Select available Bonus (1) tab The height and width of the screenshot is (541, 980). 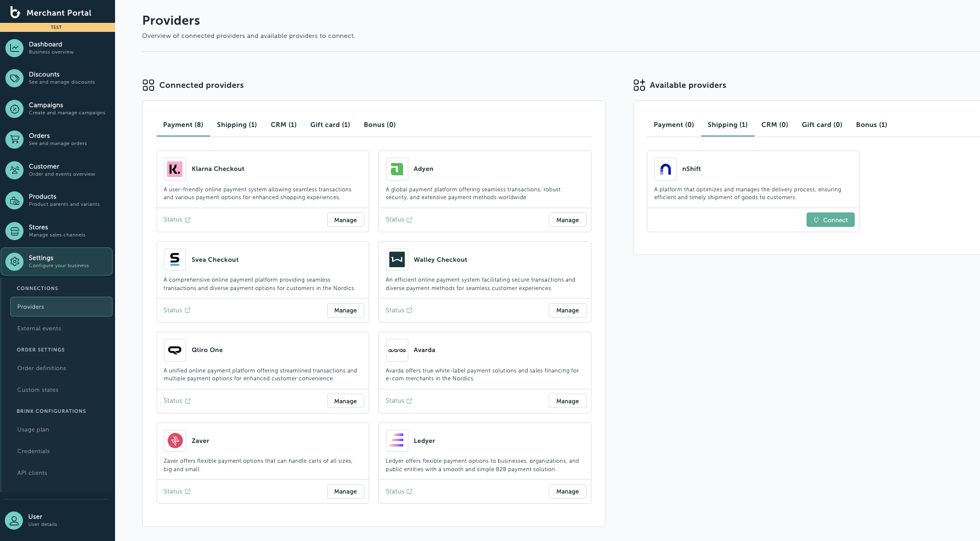(872, 125)
